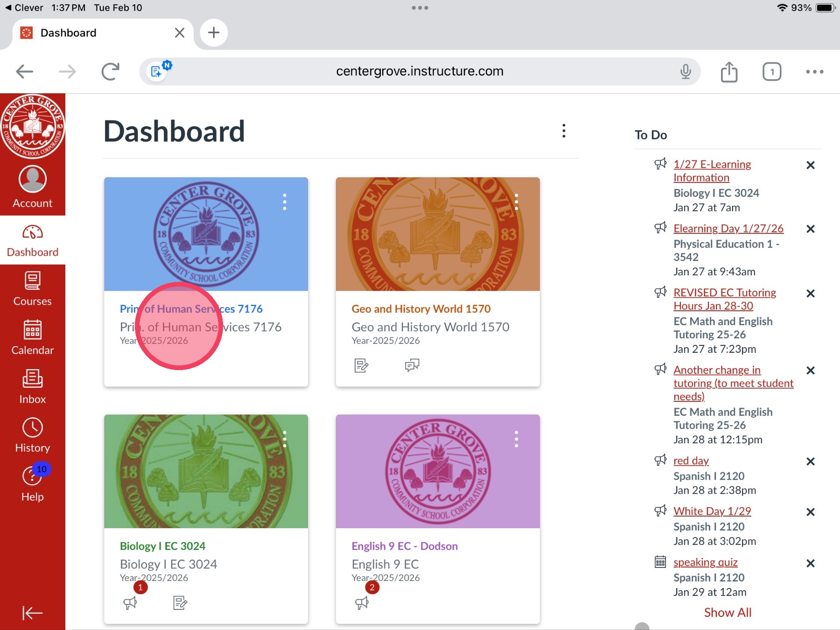Open Prin. of Human Services 7176 course
This screenshot has width=840, height=630.
point(191,309)
